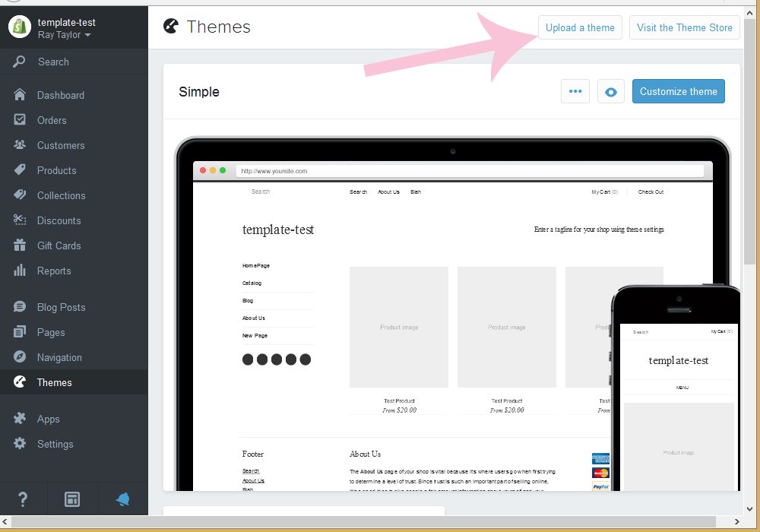Click the Gift Cards present icon

pos(20,245)
